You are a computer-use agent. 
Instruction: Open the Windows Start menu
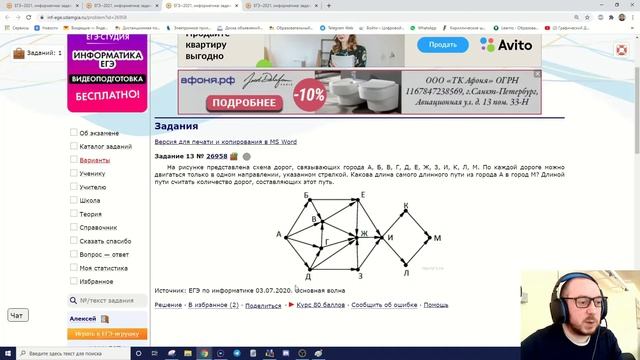coord(8,353)
